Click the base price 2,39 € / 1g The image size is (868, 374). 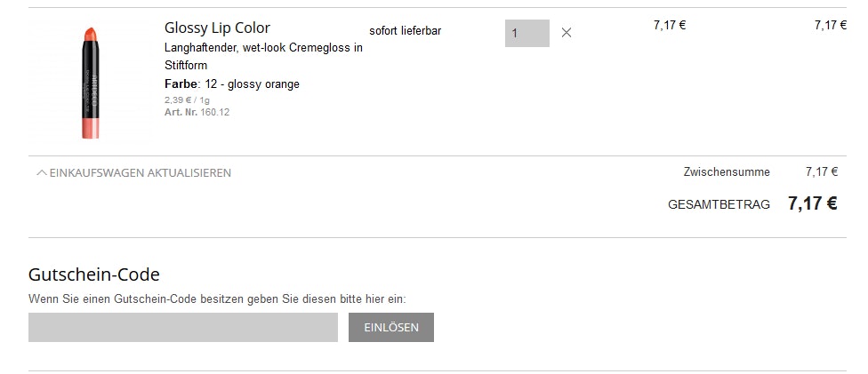coord(187,100)
